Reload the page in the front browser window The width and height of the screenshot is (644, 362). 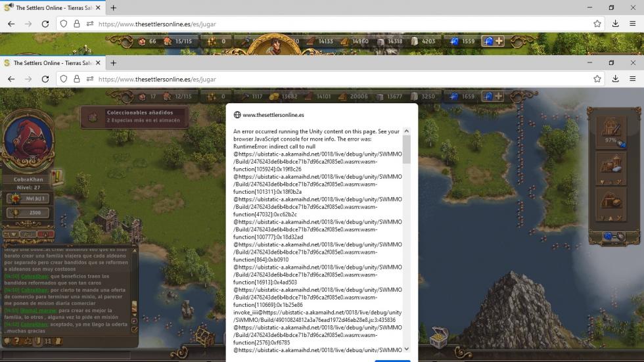[x=45, y=79]
